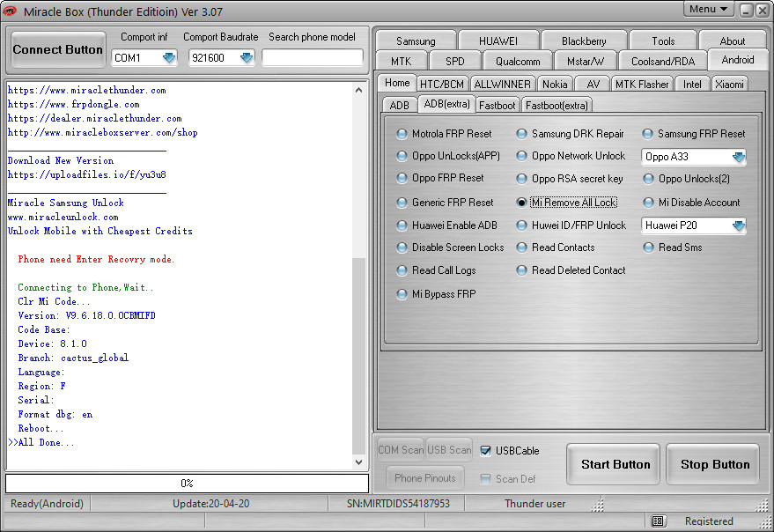The width and height of the screenshot is (774, 532).
Task: Click the Phone Pinouts button
Action: pyautogui.click(x=425, y=477)
